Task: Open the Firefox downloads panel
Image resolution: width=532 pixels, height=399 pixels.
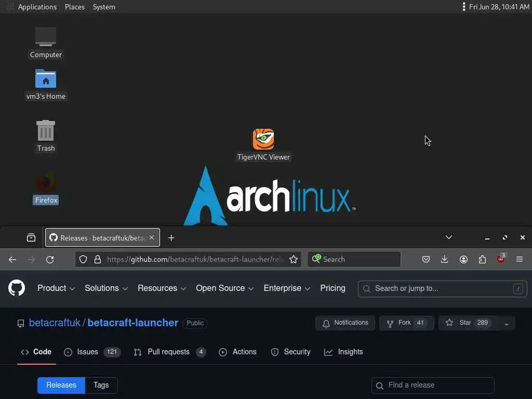Action: pos(445,260)
